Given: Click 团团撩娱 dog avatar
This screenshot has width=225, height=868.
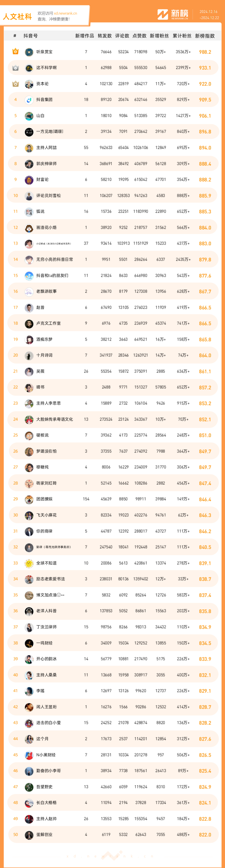Looking at the screenshot, I should click(29, 499).
